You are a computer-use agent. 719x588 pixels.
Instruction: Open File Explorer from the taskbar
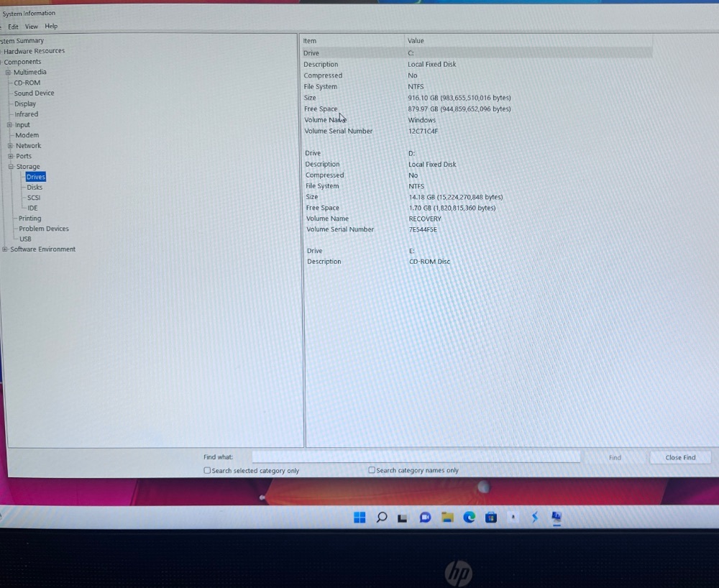[447, 518]
